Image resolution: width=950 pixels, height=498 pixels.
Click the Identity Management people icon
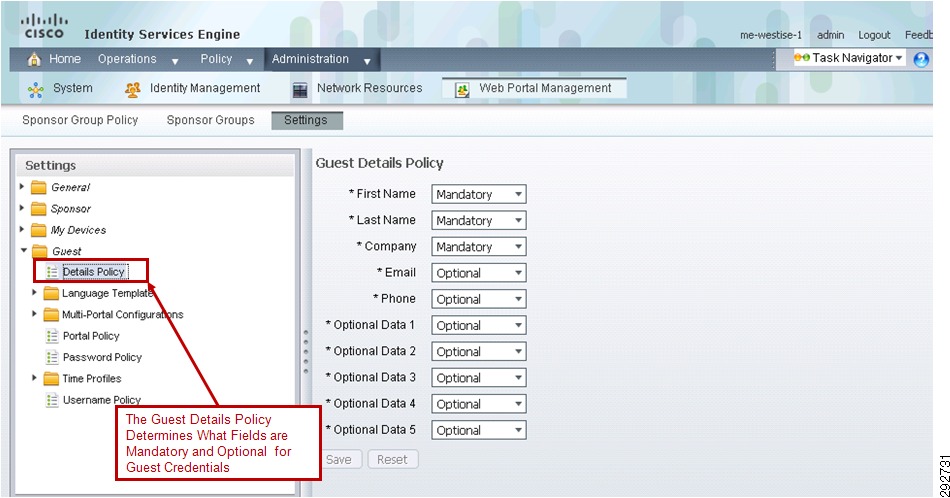click(x=133, y=90)
